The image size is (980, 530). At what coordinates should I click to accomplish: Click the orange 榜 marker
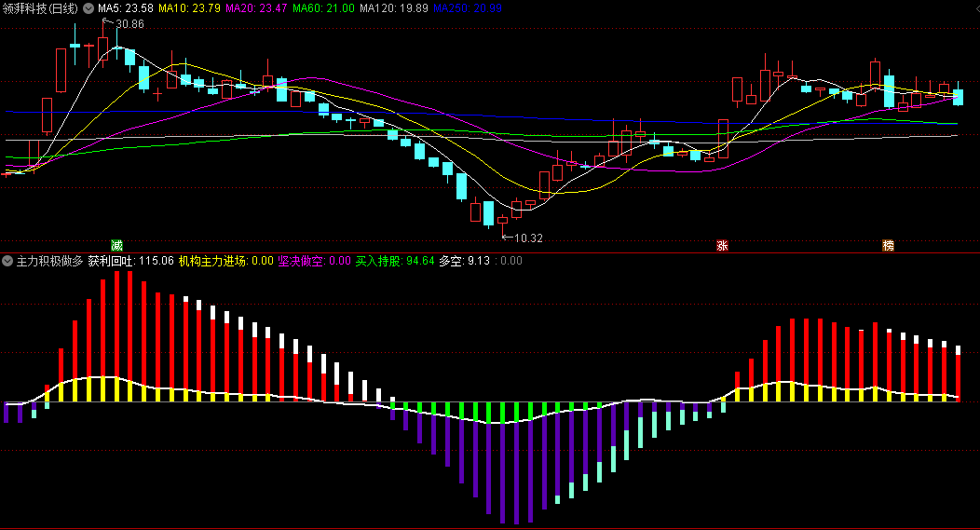888,245
